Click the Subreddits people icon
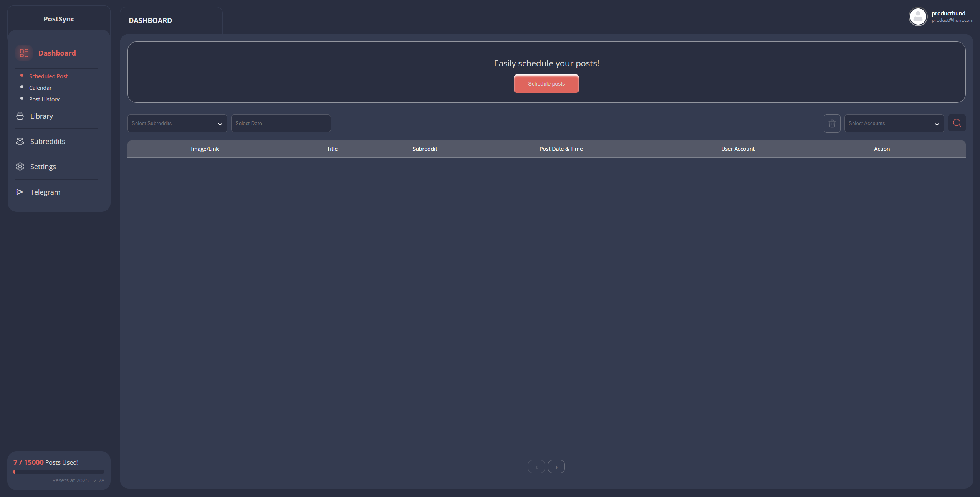This screenshot has height=497, width=980. pos(20,141)
